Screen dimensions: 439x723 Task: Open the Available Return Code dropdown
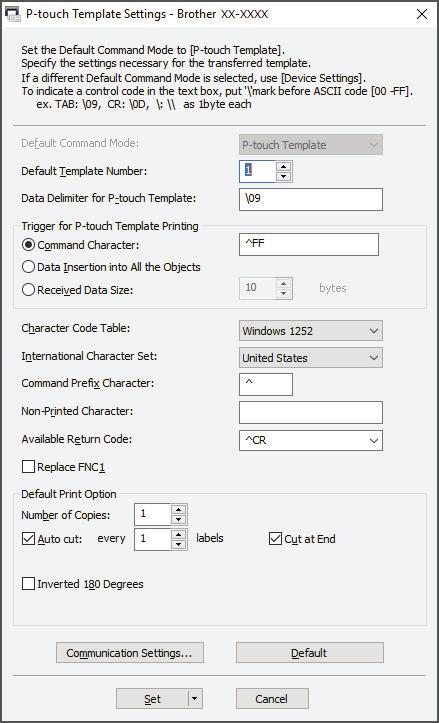pos(311,440)
